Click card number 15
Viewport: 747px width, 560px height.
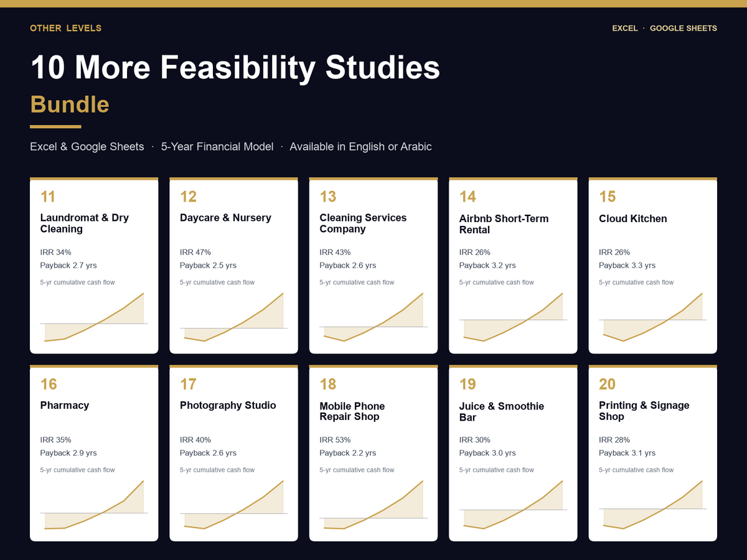point(608,197)
